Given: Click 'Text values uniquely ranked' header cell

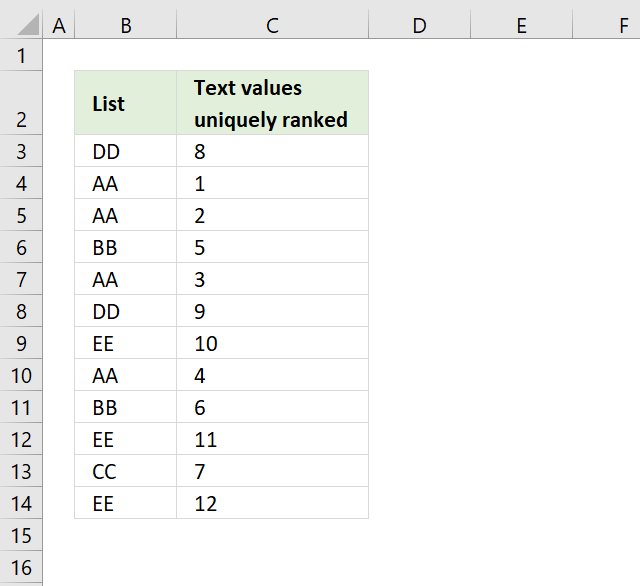Looking at the screenshot, I should [273, 103].
